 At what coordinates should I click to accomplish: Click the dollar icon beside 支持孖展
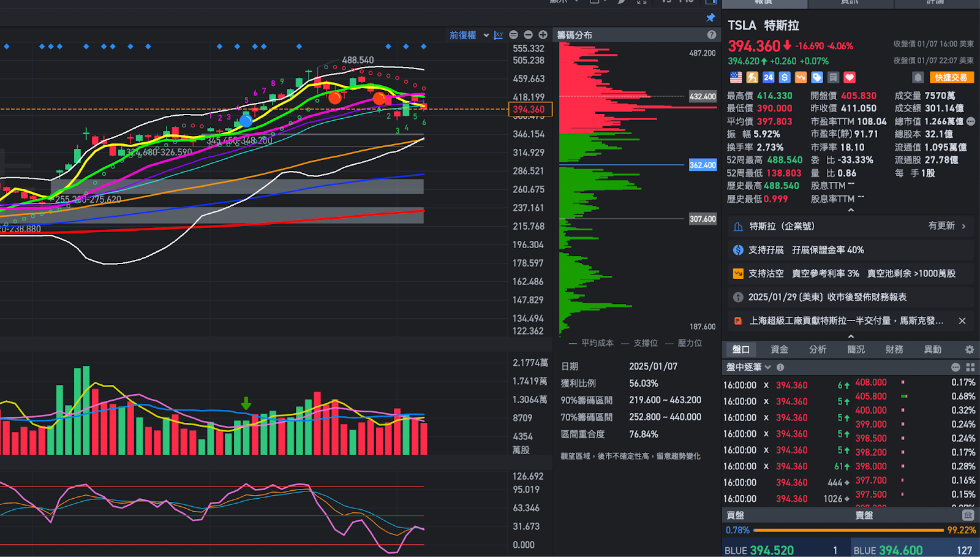point(738,250)
